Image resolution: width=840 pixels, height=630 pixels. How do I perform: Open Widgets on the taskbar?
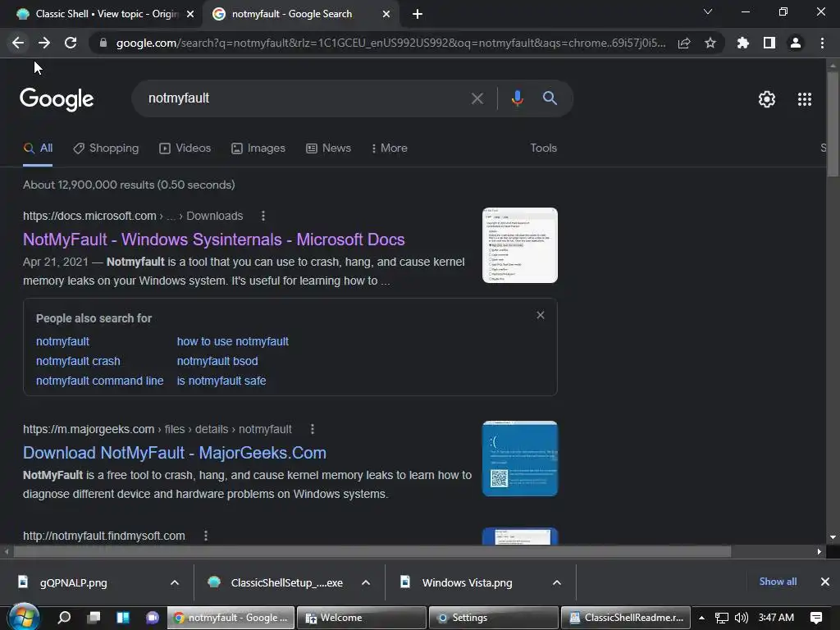(x=123, y=618)
